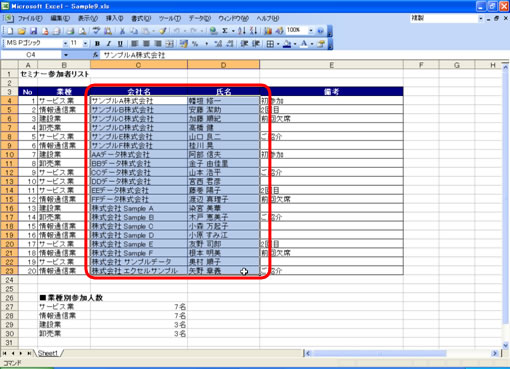The width and height of the screenshot is (510, 369).
Task: Click the help search box showing 複製
Action: [444, 18]
